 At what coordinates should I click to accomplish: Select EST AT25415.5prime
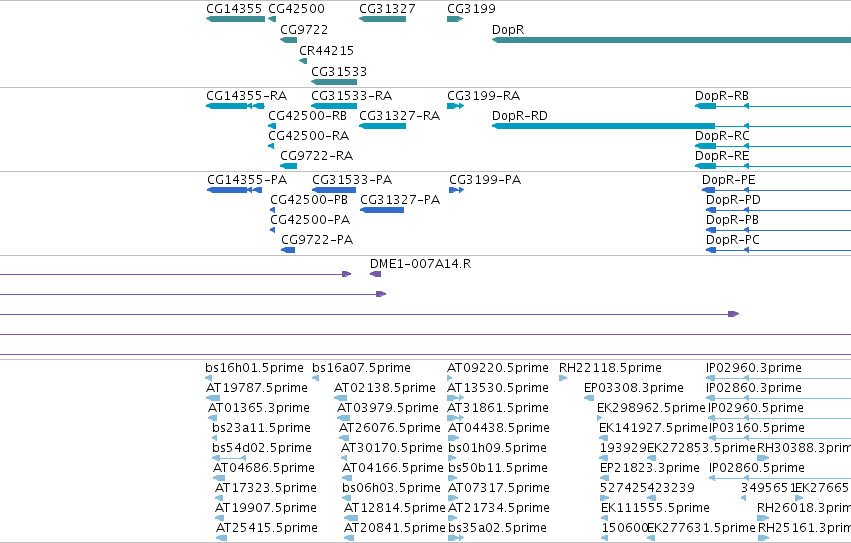click(x=221, y=539)
